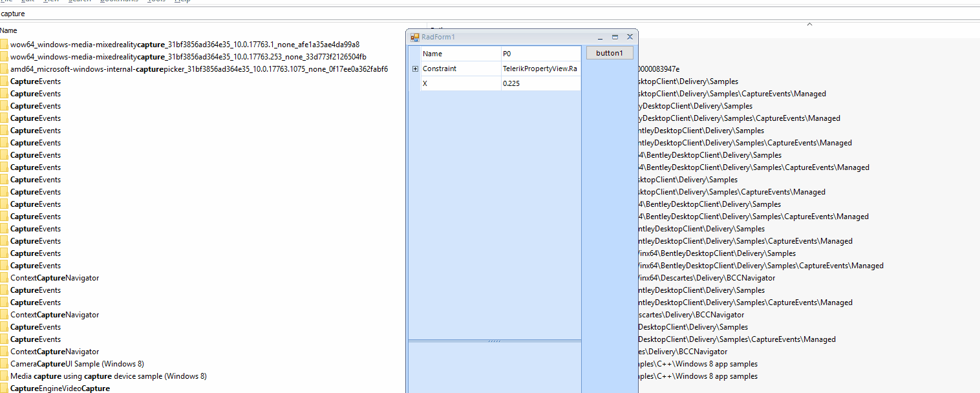Screen dimensions: 980x393
Task: Click the P0 name value cell
Action: pyautogui.click(x=541, y=54)
